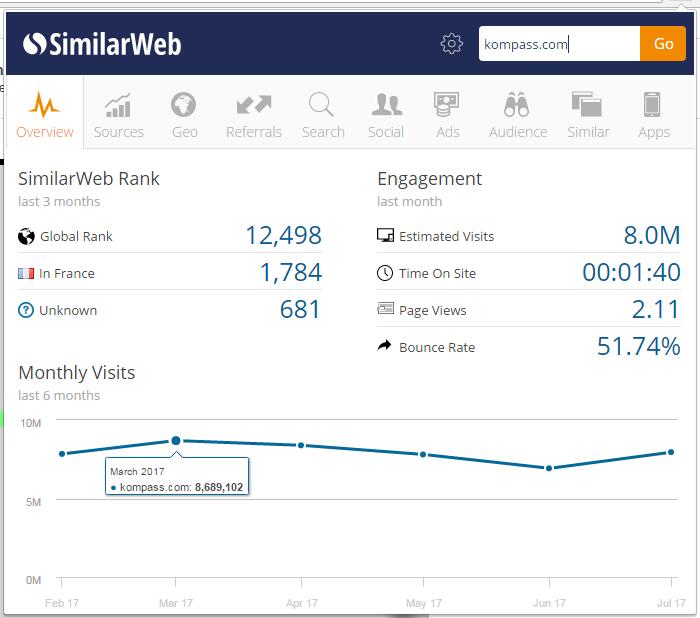Screen dimensions: 700x618
Task: Click the Jun 17 data point on chart
Action: [x=549, y=468]
